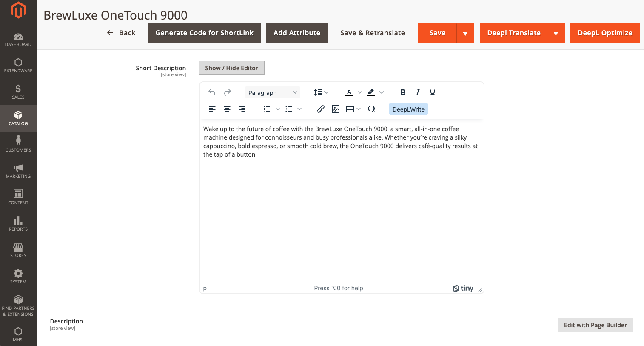Image resolution: width=644 pixels, height=346 pixels.
Task: Save the product
Action: pos(437,33)
